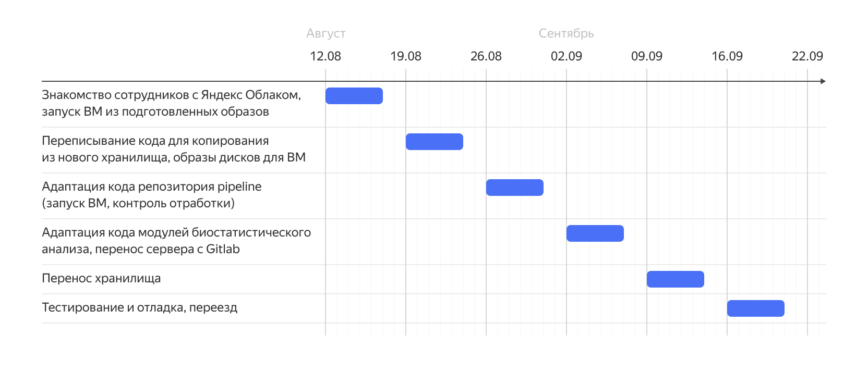This screenshot has height=373, width=868.
Task: Click the Сентябрь month label
Action: click(x=566, y=33)
